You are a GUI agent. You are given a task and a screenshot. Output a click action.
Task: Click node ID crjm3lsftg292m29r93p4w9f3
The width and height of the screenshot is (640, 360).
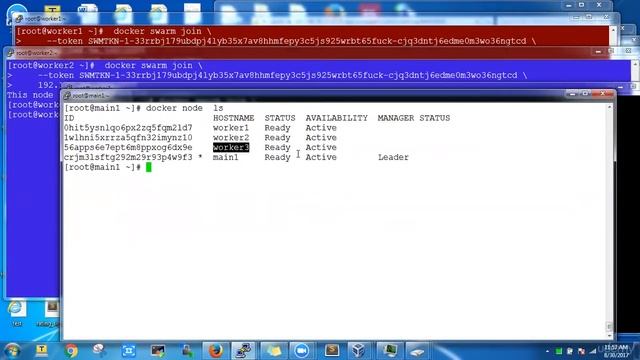pos(128,157)
